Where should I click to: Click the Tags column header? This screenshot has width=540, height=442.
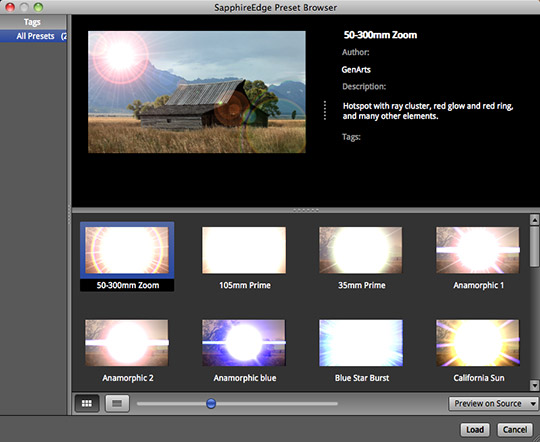click(x=33, y=22)
